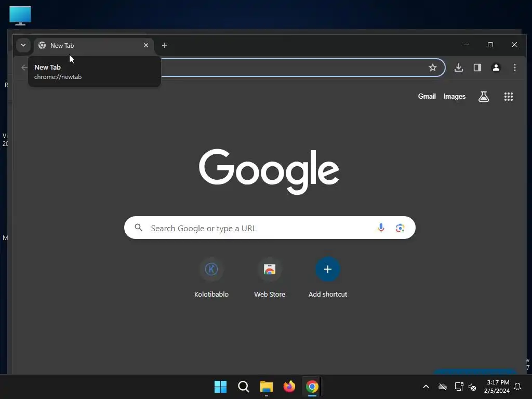Open Chrome three-dot menu

[x=515, y=68]
